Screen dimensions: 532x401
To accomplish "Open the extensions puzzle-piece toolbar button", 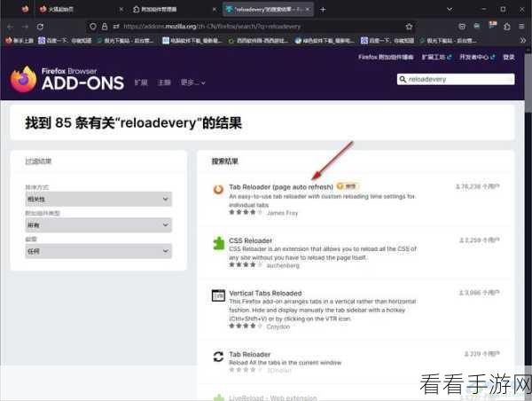I will [x=507, y=27].
